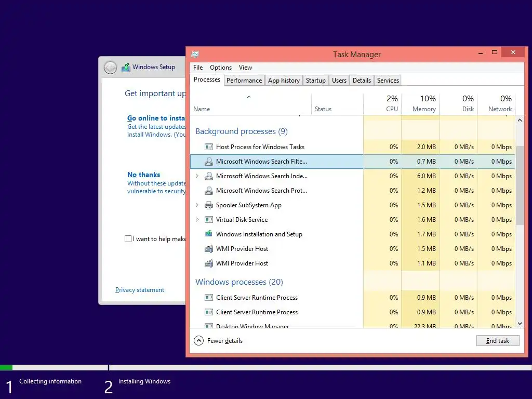
Task: Click the back arrow in Windows Setup
Action: click(x=110, y=68)
